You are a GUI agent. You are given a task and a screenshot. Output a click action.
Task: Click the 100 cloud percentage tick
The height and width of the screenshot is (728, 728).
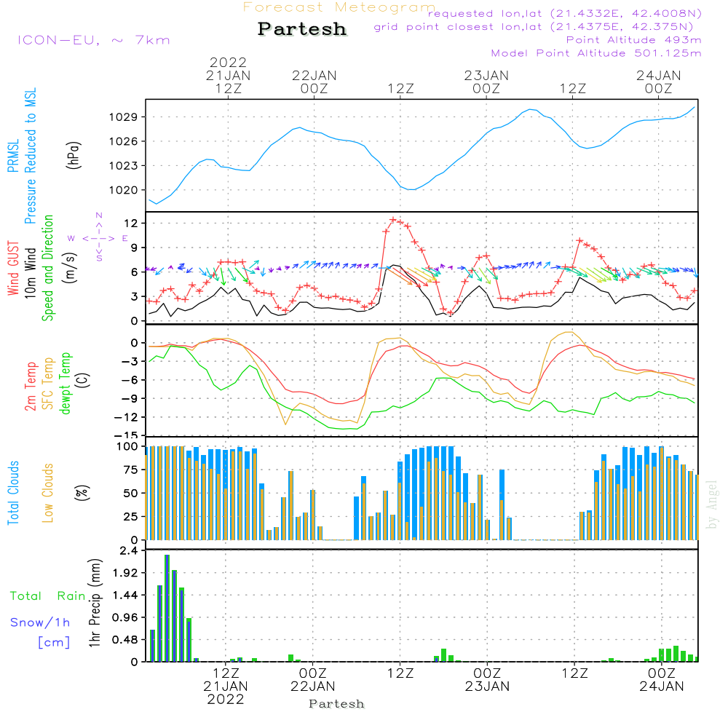click(127, 447)
